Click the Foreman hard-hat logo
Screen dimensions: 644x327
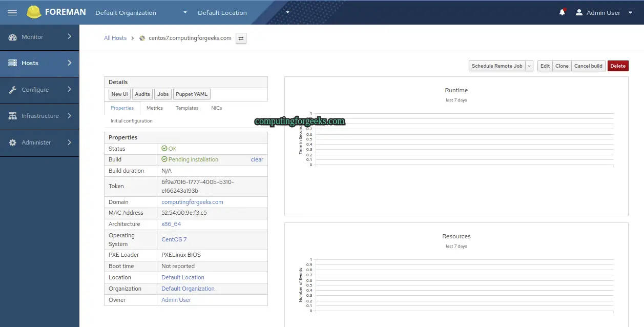tap(33, 11)
